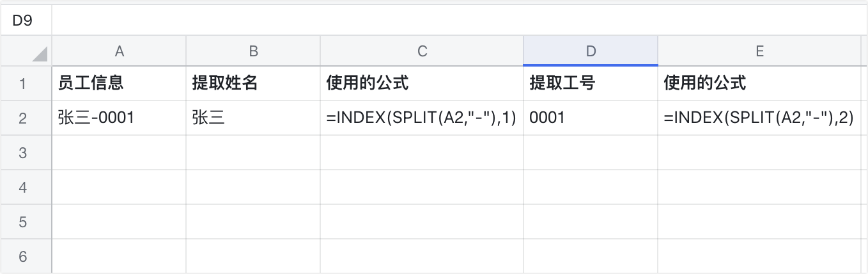Click the 提取姓名 header cell

[x=253, y=83]
